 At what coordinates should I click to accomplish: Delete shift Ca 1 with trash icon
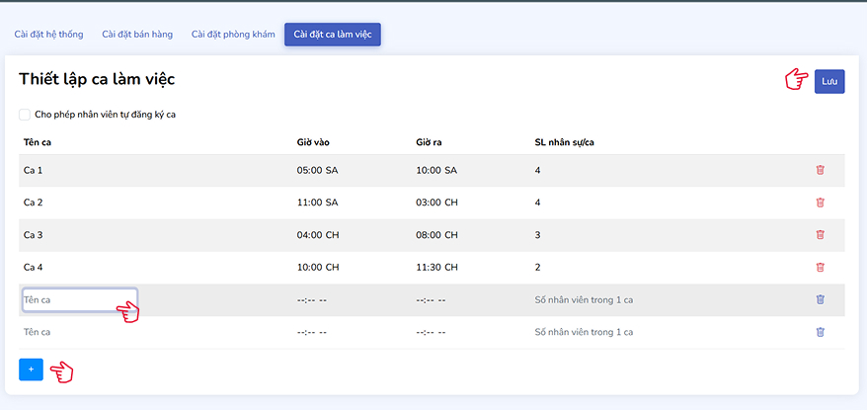[820, 170]
